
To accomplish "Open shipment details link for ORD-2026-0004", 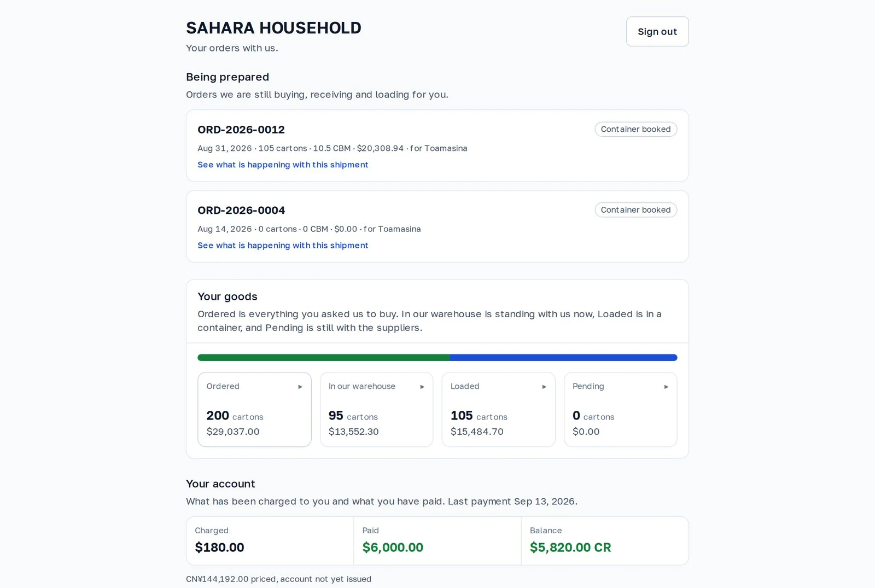I will pos(283,246).
